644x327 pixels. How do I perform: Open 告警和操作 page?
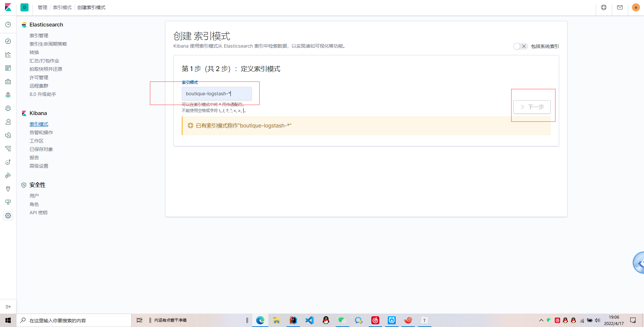click(41, 132)
